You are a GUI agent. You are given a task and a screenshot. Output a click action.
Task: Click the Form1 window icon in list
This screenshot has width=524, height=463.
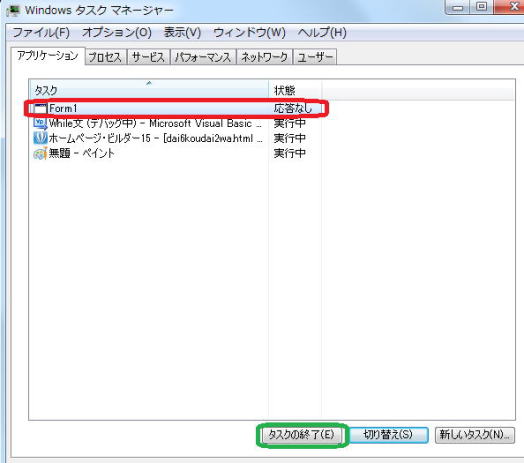[x=40, y=109]
